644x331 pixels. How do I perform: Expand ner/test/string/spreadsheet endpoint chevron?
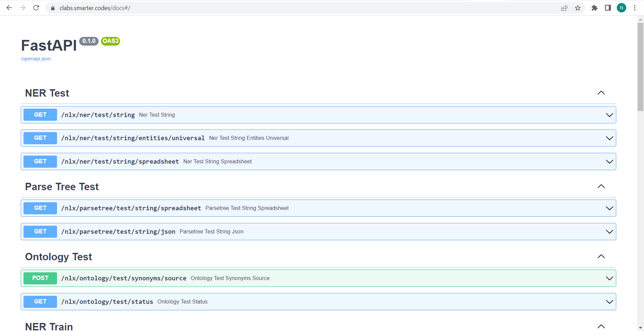coord(609,162)
